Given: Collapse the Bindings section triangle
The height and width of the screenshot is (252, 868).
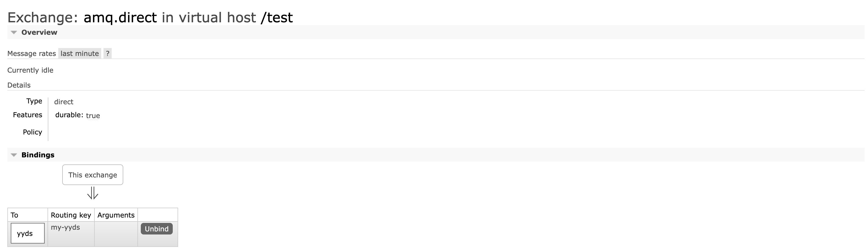Looking at the screenshot, I should coord(14,155).
